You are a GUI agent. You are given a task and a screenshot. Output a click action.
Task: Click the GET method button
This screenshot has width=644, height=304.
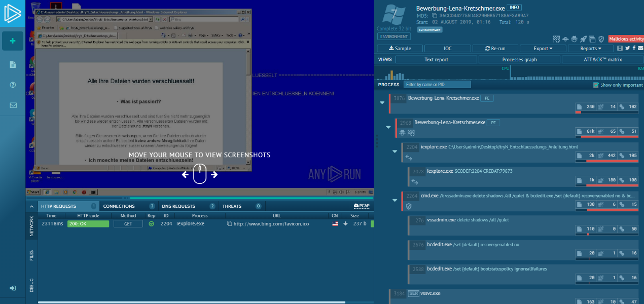point(128,223)
